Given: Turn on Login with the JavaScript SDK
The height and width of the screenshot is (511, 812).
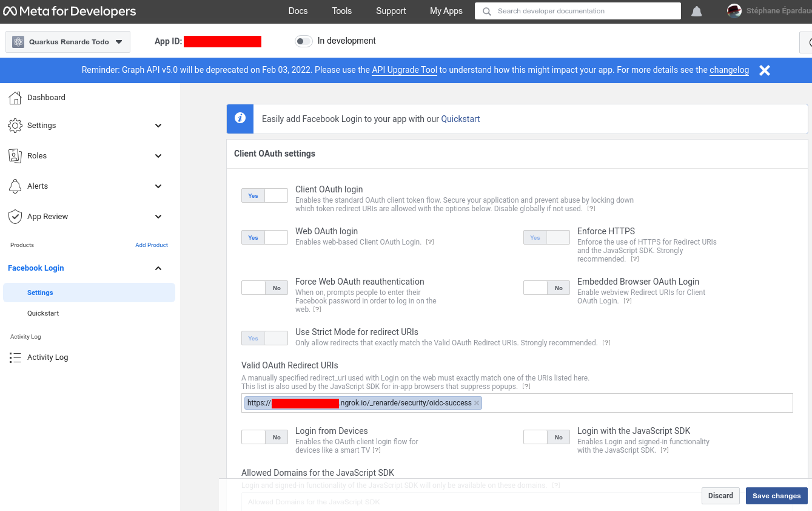Looking at the screenshot, I should tap(546, 437).
